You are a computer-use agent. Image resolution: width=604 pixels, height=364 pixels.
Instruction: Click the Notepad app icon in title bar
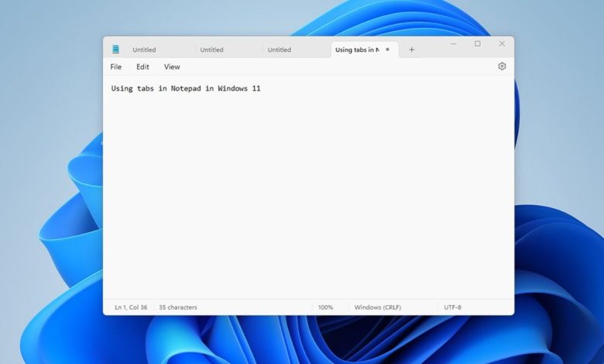coord(115,50)
